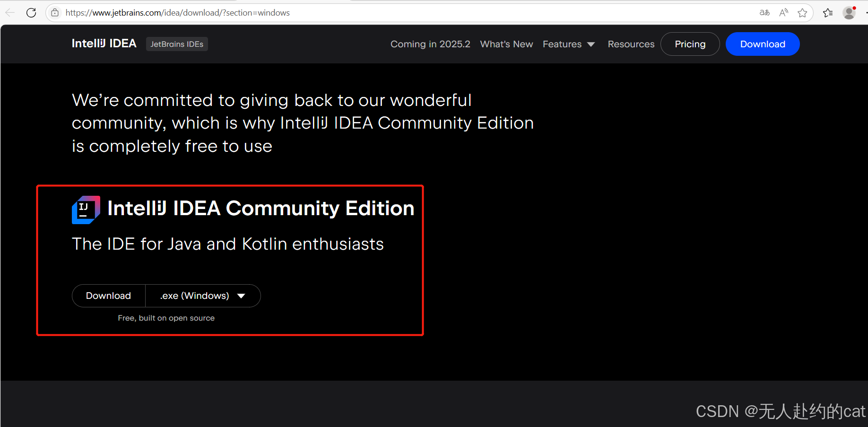Open the favorites list icon
Image resolution: width=868 pixels, height=427 pixels.
pos(828,13)
